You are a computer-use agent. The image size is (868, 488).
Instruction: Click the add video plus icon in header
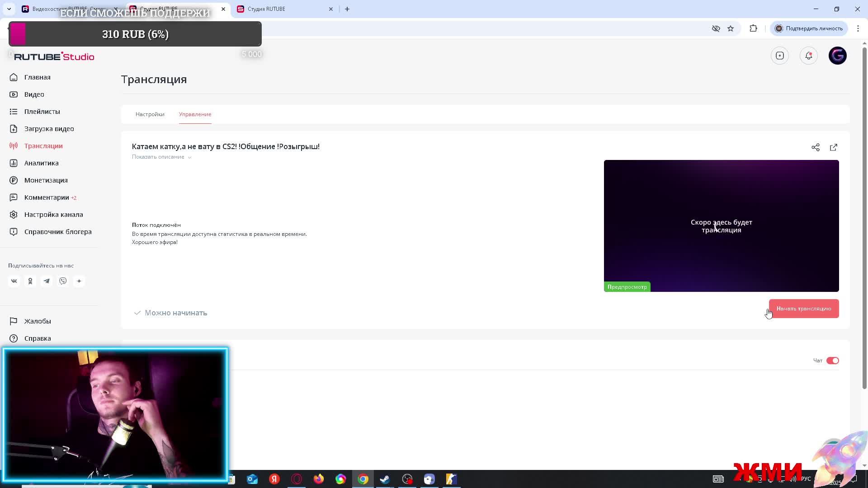click(x=780, y=56)
